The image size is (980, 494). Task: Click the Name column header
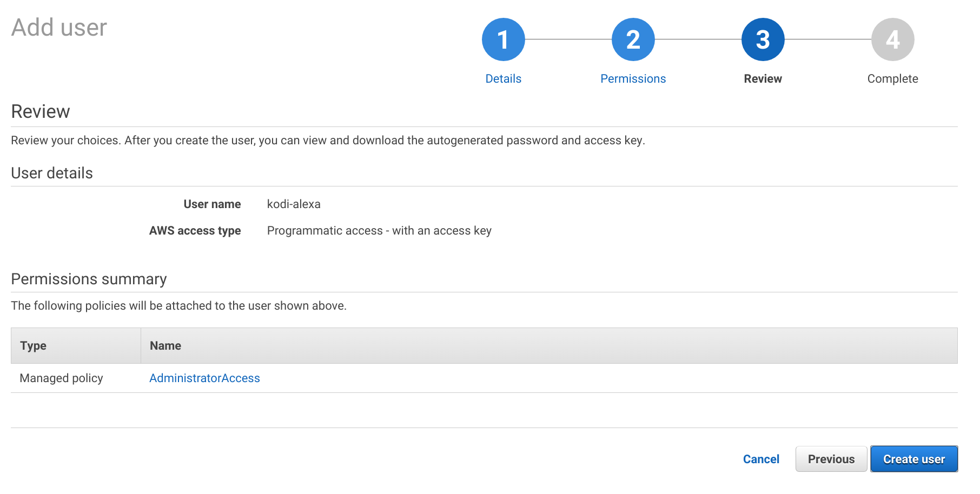[165, 346]
